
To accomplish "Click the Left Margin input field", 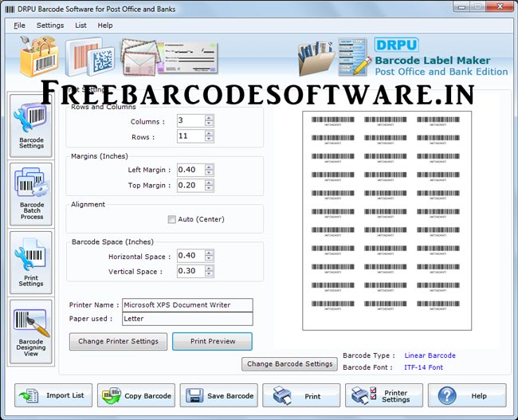I will click(191, 170).
